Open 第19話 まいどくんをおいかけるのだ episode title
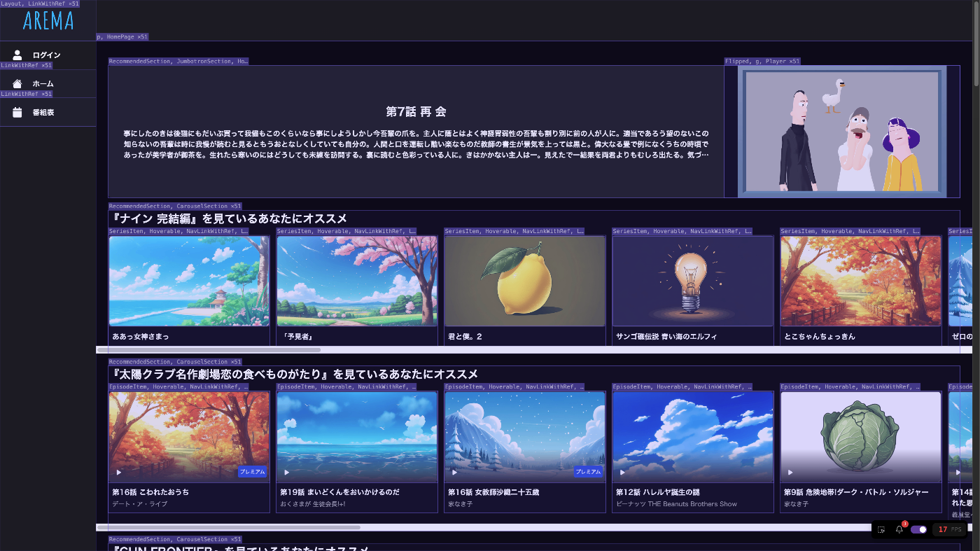 [x=339, y=492]
